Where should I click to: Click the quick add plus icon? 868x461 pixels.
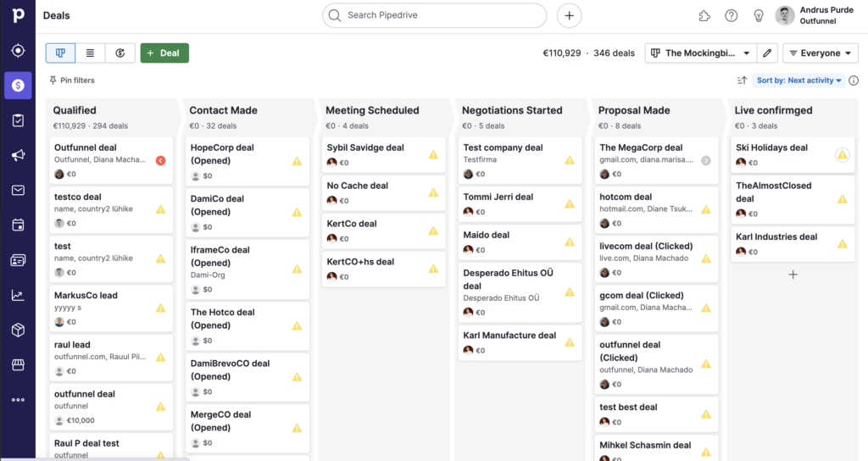coord(569,15)
